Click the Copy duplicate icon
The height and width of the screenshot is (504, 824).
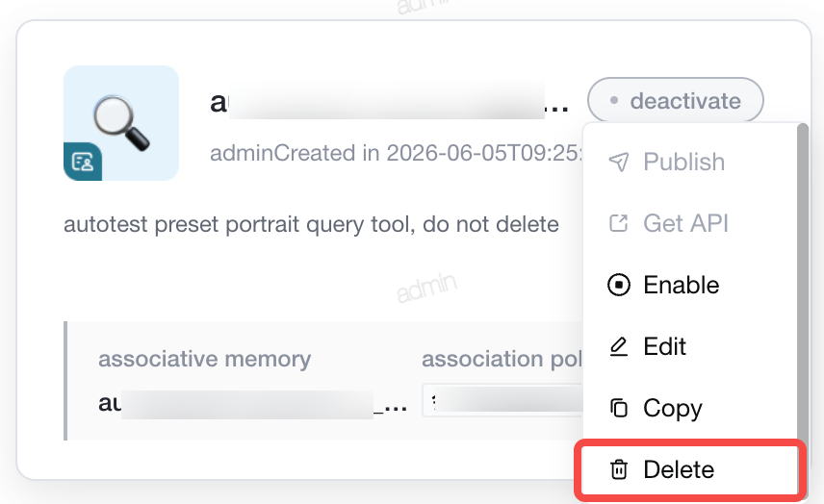[619, 408]
